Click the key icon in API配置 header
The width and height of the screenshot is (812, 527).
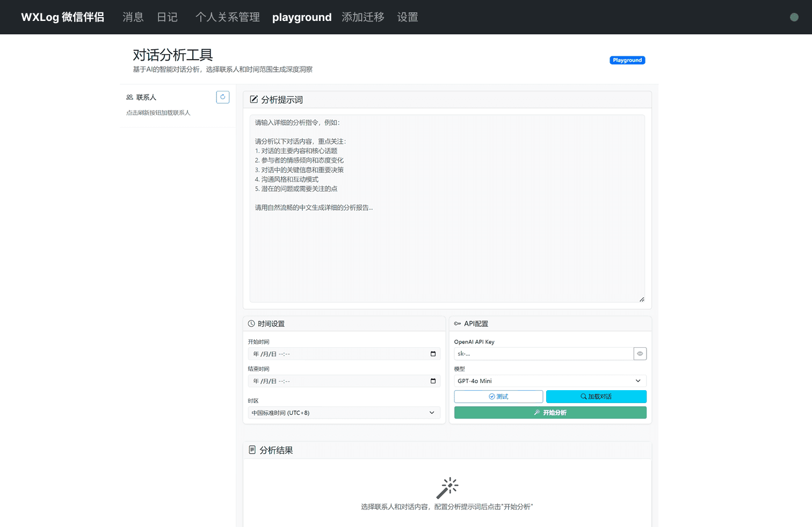pos(457,323)
